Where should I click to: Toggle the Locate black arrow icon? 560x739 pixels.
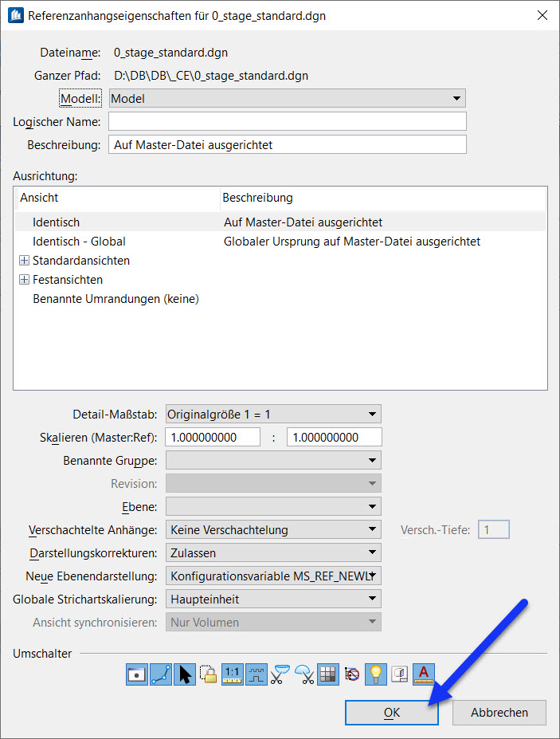[x=185, y=674]
